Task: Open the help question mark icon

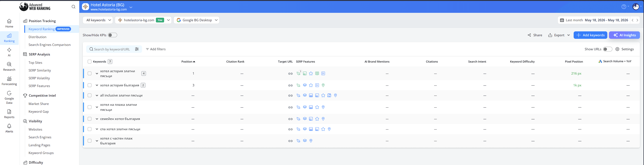Action: coord(624,7)
